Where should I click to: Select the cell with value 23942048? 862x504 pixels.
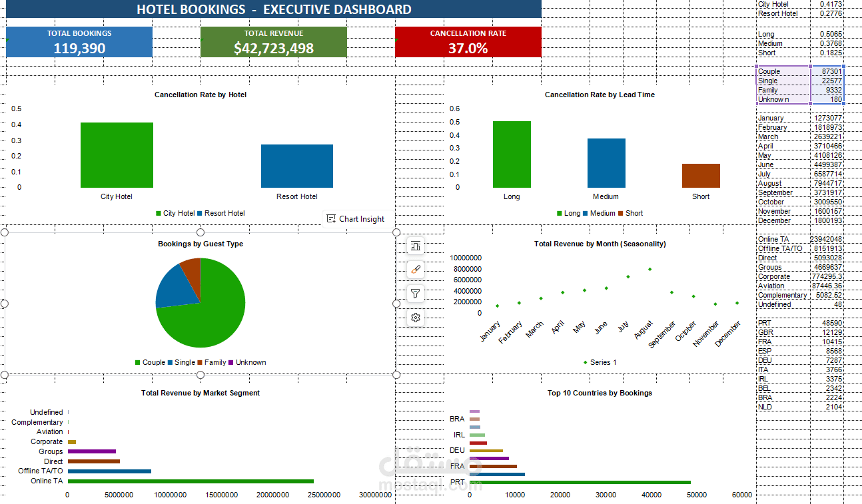[x=827, y=239]
